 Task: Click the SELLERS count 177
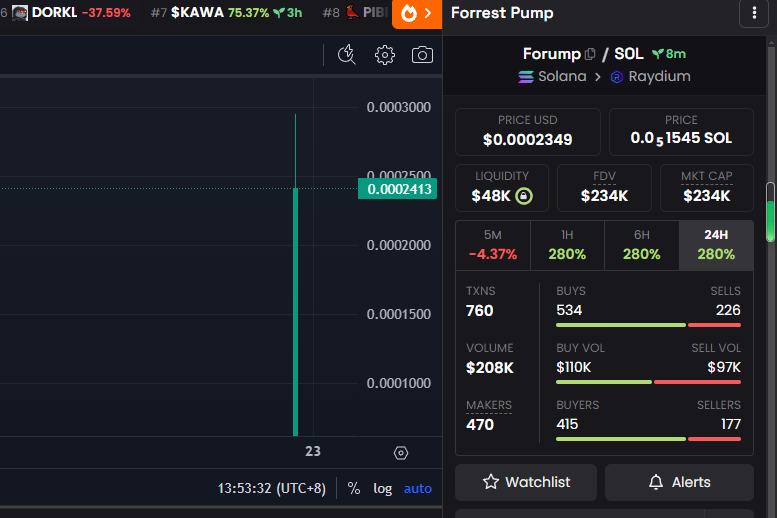point(730,424)
